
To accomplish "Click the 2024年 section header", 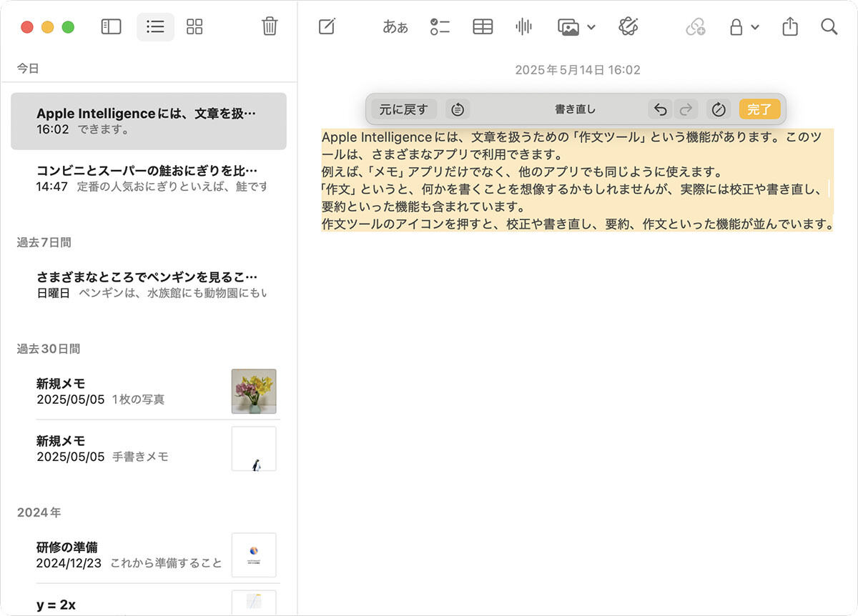I will point(39,512).
